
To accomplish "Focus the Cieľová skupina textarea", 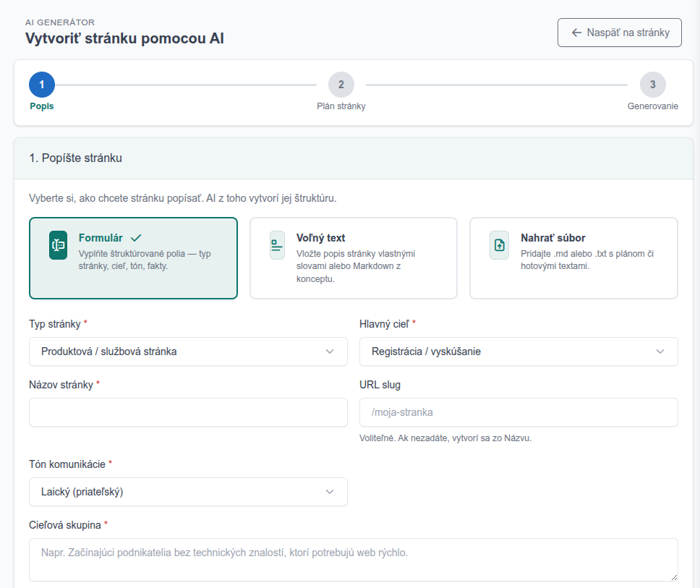I will point(353,559).
